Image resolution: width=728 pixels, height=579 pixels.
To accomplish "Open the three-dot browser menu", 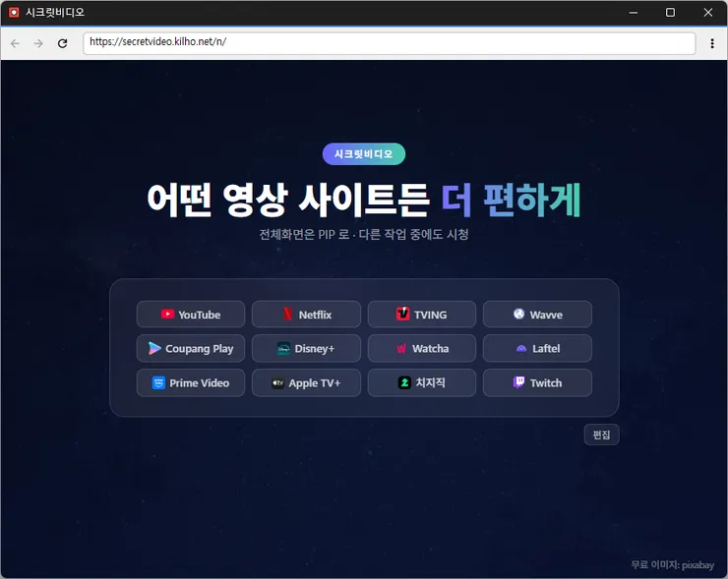I will [711, 43].
